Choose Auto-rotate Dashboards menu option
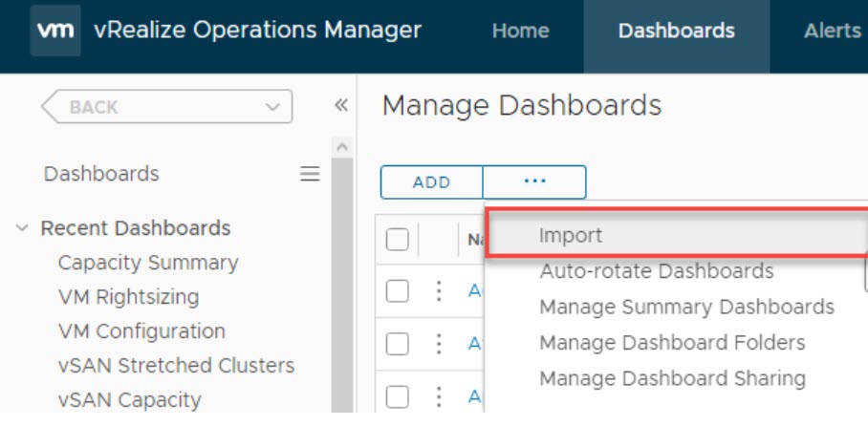The image size is (868, 426). (656, 271)
